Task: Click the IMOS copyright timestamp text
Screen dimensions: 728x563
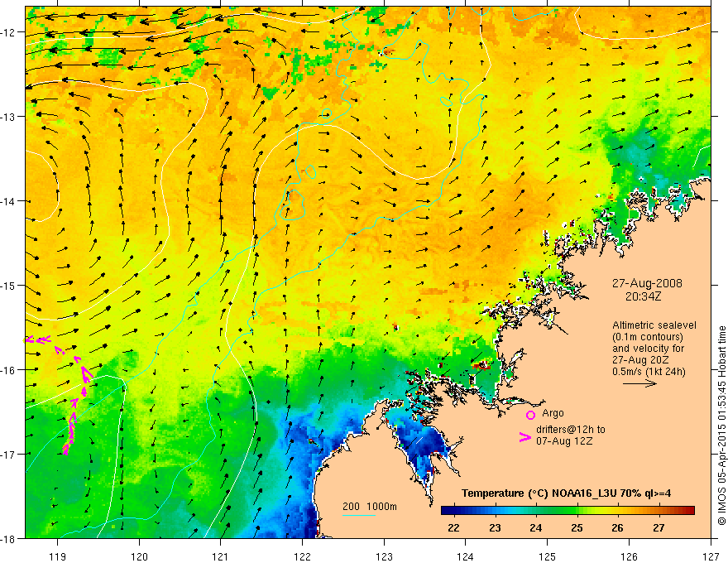Action: click(x=721, y=426)
